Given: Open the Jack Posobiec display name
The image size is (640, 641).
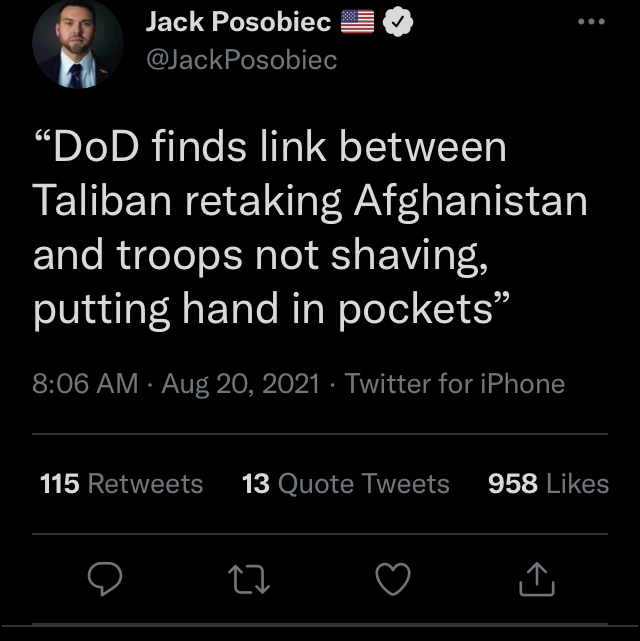Looking at the screenshot, I should coord(238,21).
